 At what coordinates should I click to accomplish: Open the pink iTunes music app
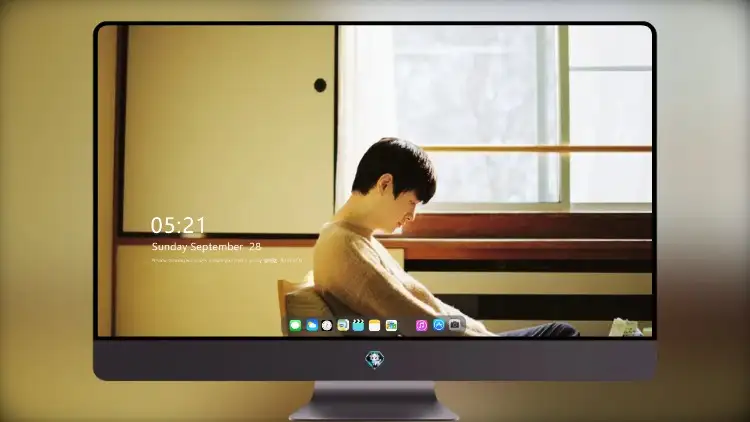(421, 325)
